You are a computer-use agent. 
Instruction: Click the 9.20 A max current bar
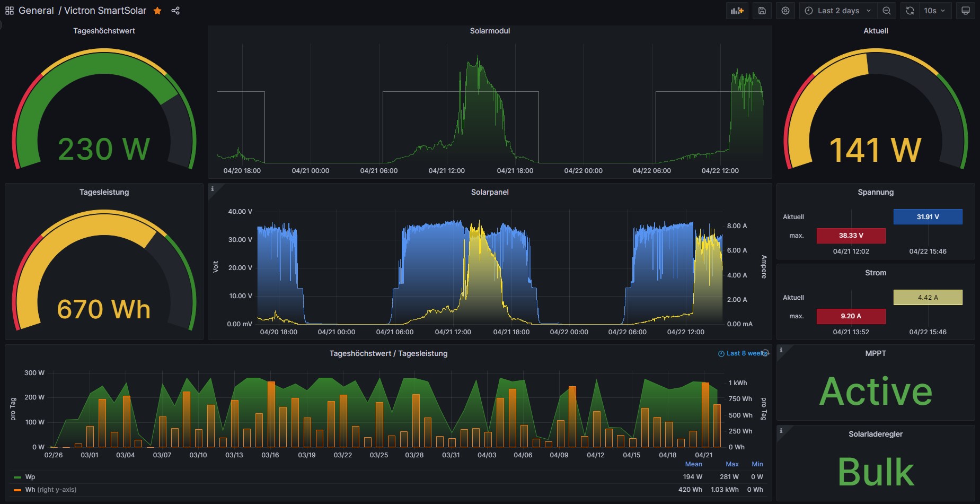(851, 316)
